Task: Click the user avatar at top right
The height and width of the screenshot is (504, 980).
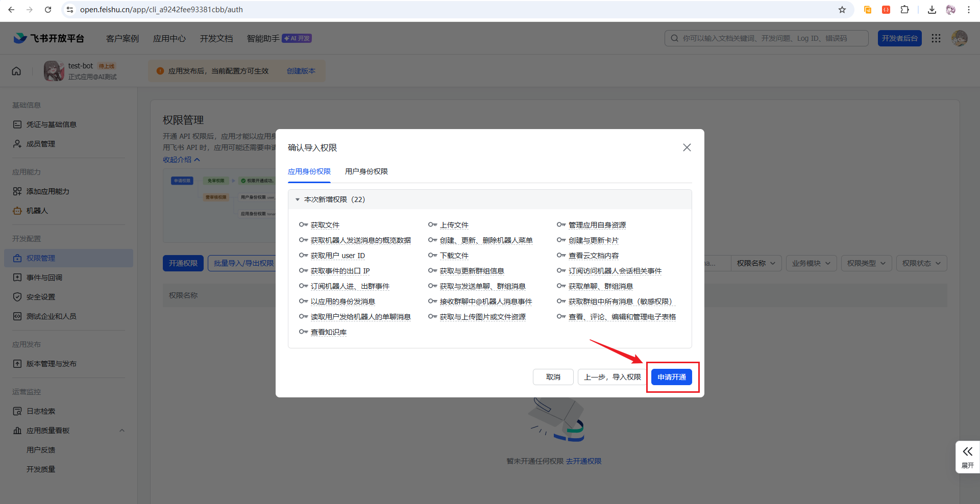Action: pos(959,38)
